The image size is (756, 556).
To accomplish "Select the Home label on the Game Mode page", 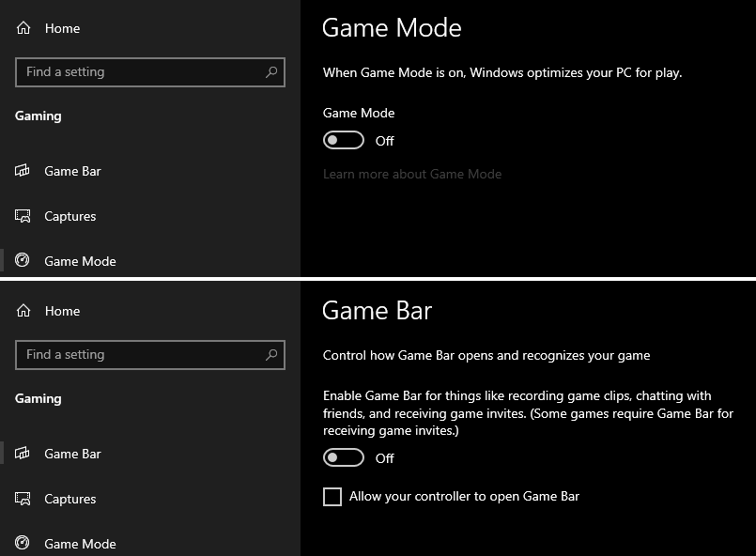I will click(62, 28).
